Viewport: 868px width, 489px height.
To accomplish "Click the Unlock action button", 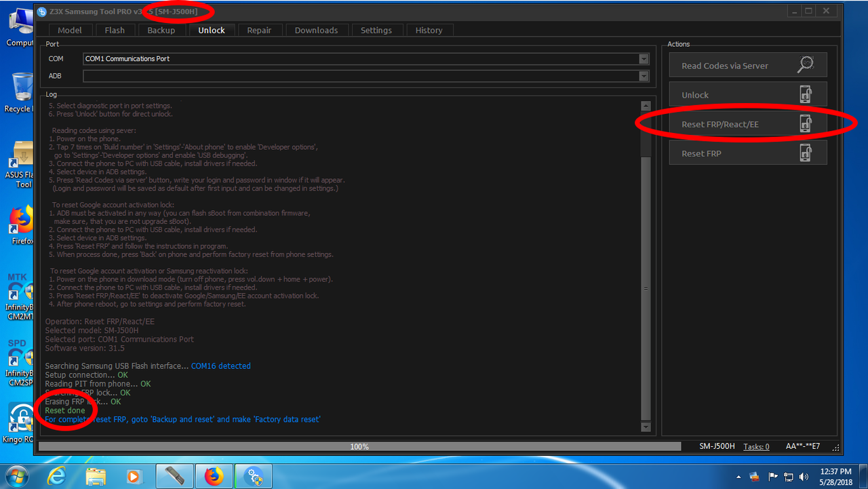I will (x=748, y=94).
